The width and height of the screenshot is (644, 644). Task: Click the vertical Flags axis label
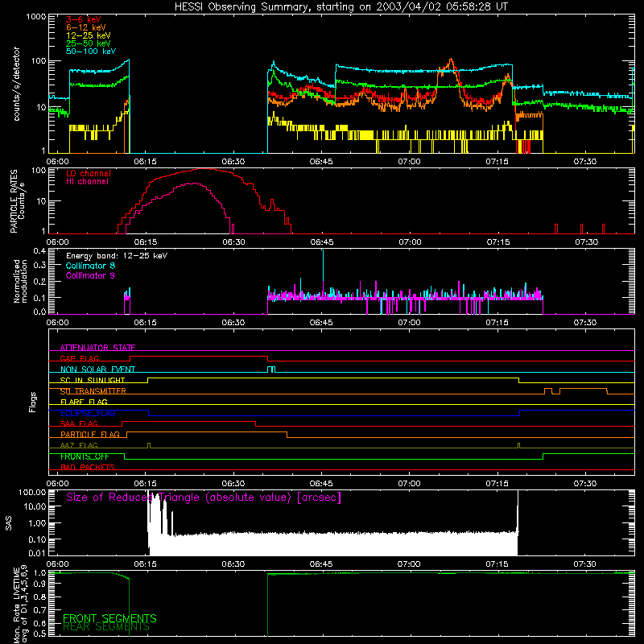[x=32, y=402]
